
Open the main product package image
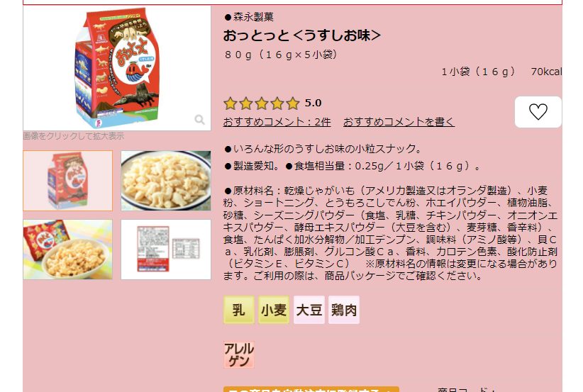click(x=117, y=68)
